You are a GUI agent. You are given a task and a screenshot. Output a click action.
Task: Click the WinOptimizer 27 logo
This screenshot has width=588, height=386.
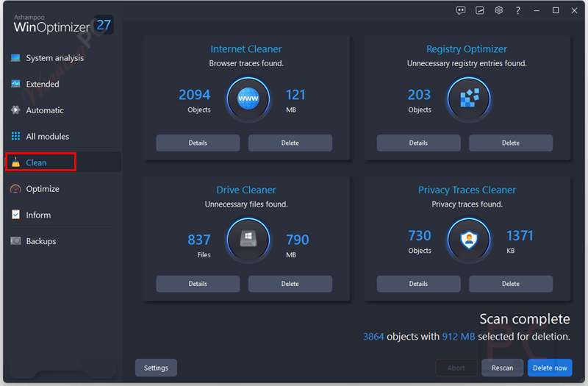click(x=62, y=24)
